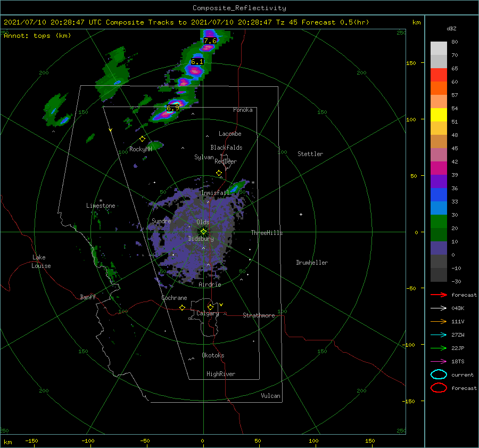The image size is (479, 448).
Task: Click the red forecast ellipse legend icon
Action: 439,388
